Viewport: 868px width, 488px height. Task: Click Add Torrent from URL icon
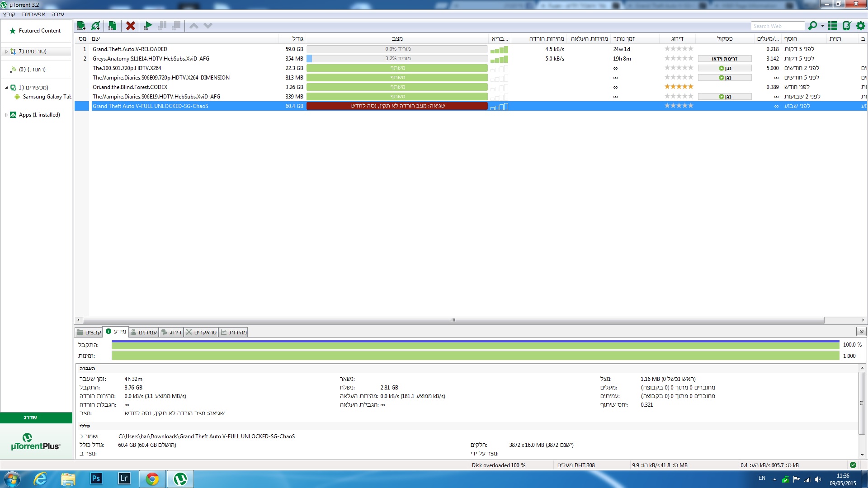coord(95,26)
